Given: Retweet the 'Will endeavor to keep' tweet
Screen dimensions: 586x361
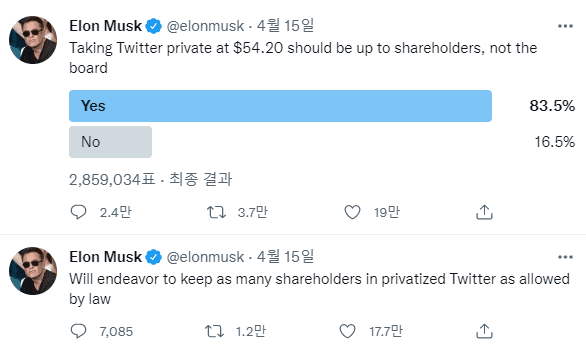Looking at the screenshot, I should (x=215, y=331).
